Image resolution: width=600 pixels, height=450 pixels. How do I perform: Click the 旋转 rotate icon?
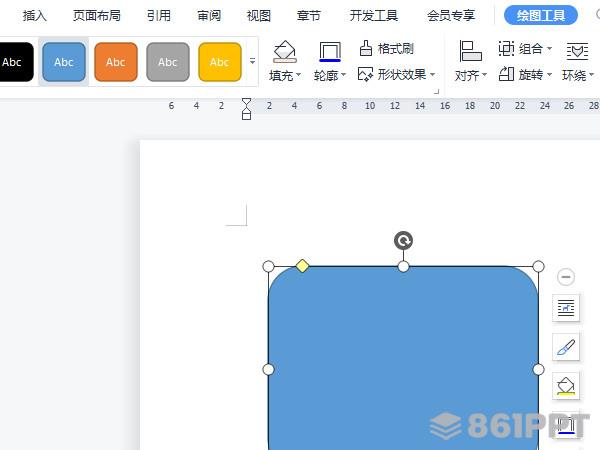(506, 74)
